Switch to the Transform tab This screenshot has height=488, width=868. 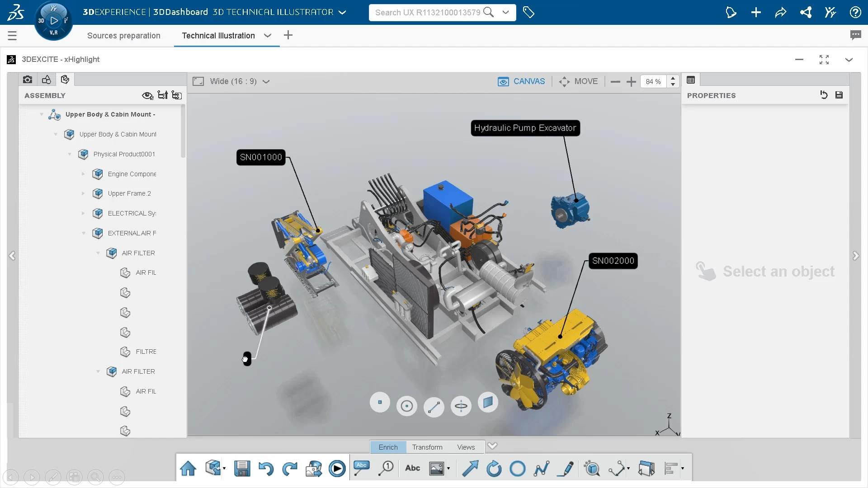point(427,447)
